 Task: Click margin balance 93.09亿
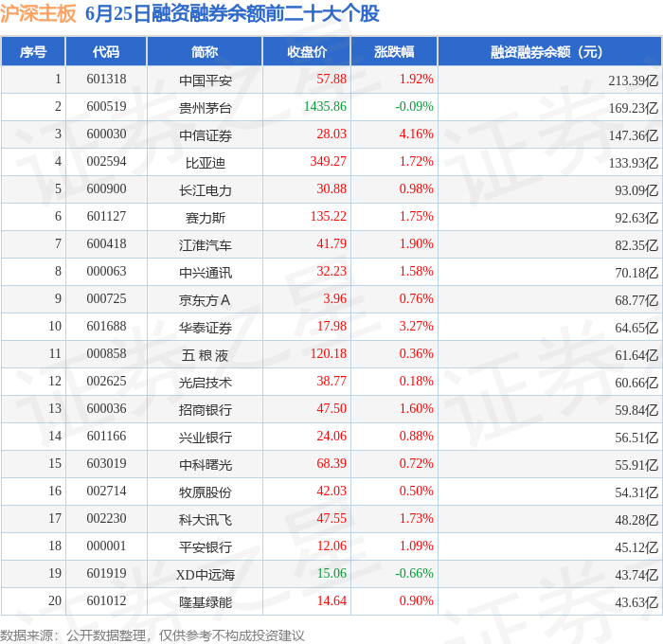coord(636,190)
